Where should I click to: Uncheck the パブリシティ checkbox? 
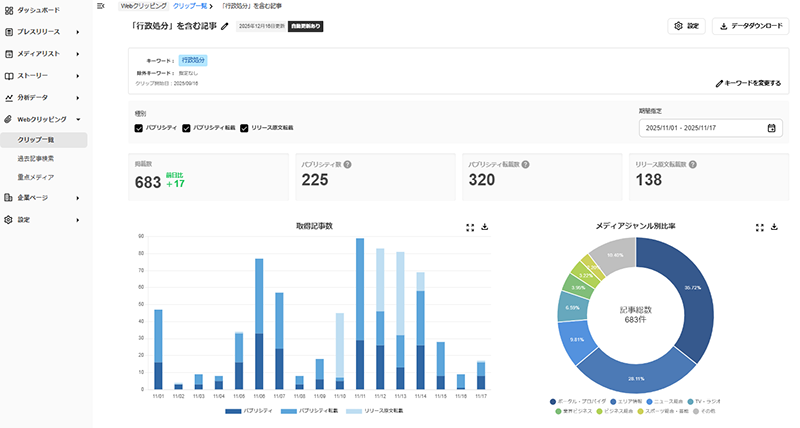(139, 128)
